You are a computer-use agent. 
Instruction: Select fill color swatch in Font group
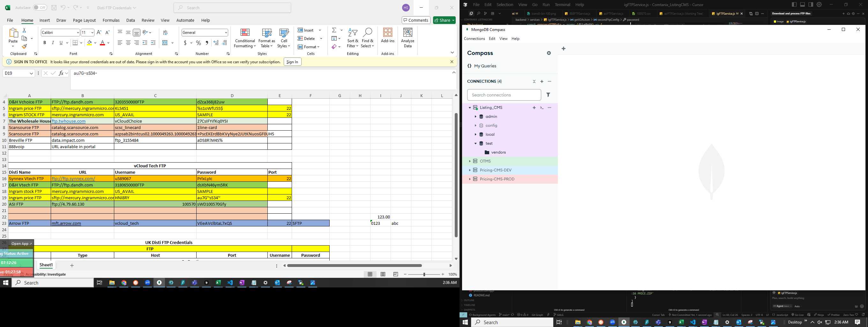coord(89,43)
